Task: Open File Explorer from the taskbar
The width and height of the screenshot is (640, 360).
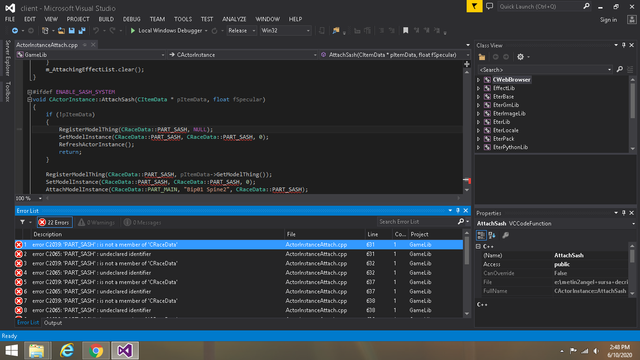Action: 37,351
